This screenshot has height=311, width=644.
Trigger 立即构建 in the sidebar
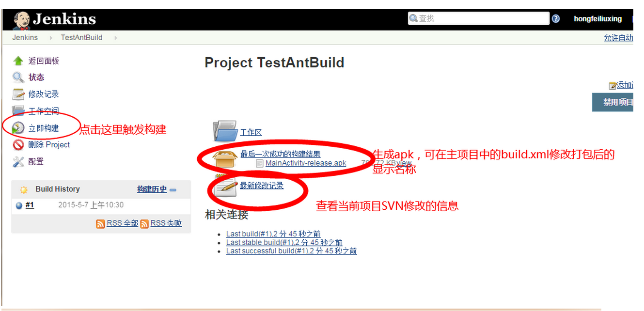pos(44,128)
